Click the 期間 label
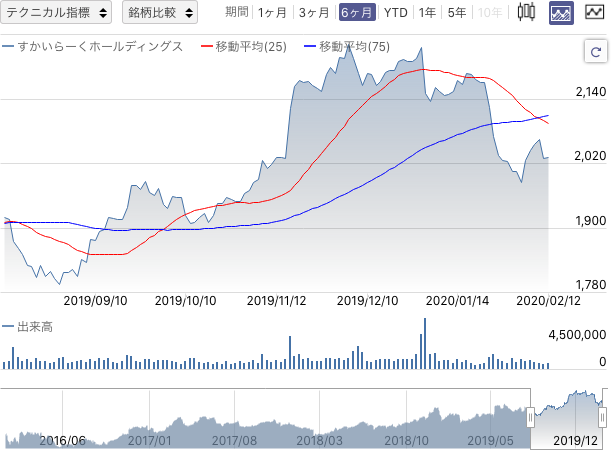 pos(237,12)
